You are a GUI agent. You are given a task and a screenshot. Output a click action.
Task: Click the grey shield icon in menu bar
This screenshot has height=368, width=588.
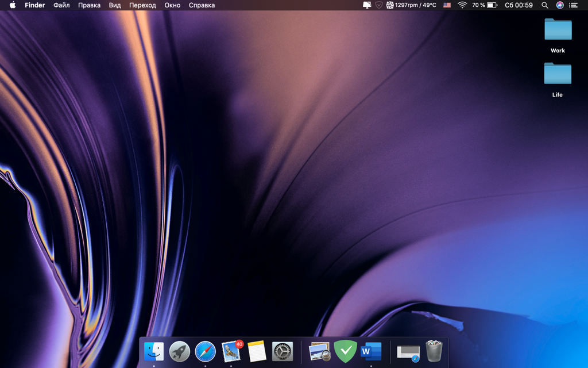pyautogui.click(x=379, y=5)
